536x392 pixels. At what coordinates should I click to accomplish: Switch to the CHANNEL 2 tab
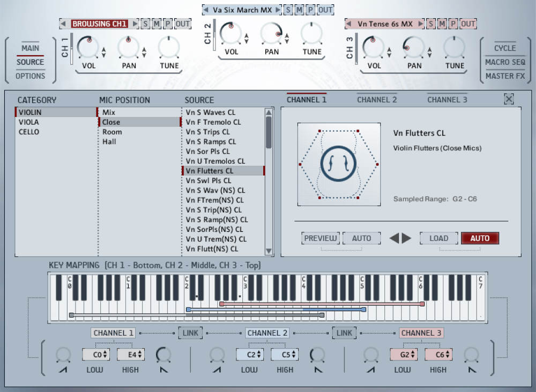(377, 100)
